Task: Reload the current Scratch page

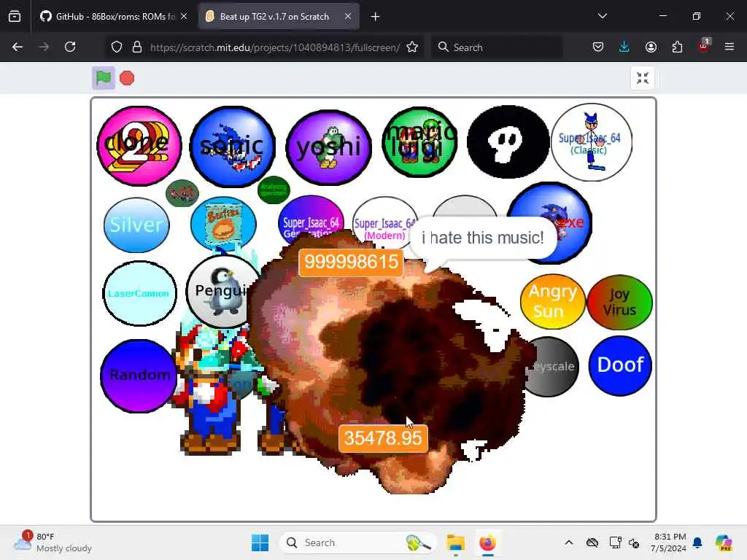Action: (x=70, y=47)
